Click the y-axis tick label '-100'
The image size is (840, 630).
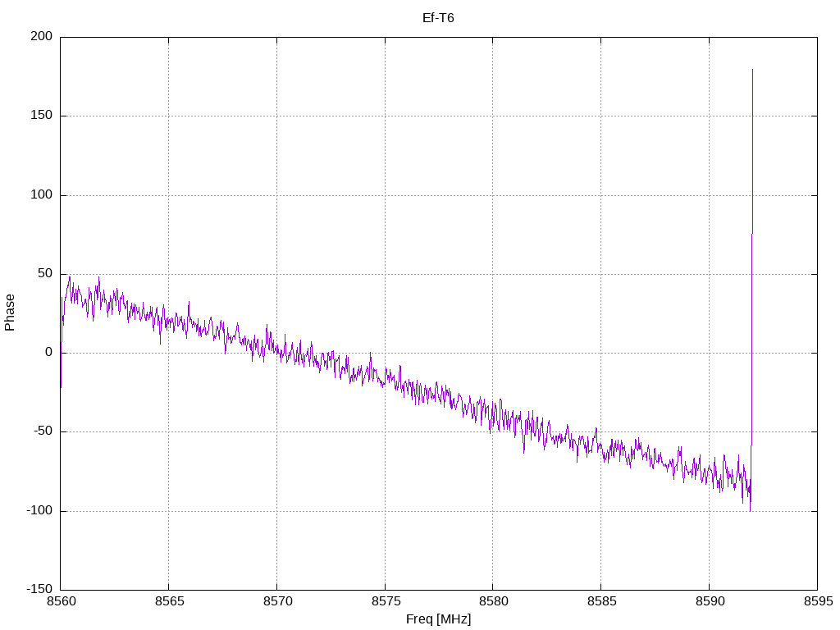coord(39,510)
